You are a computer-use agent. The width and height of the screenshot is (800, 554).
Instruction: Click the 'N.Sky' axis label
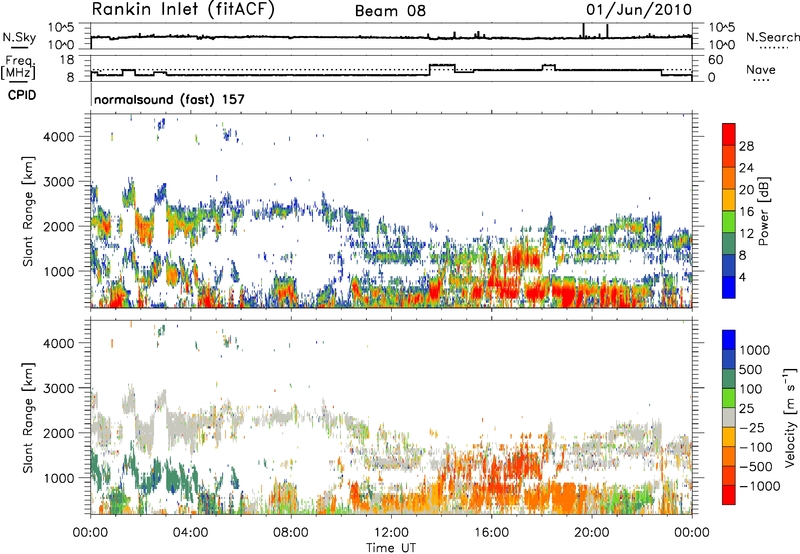click(19, 38)
